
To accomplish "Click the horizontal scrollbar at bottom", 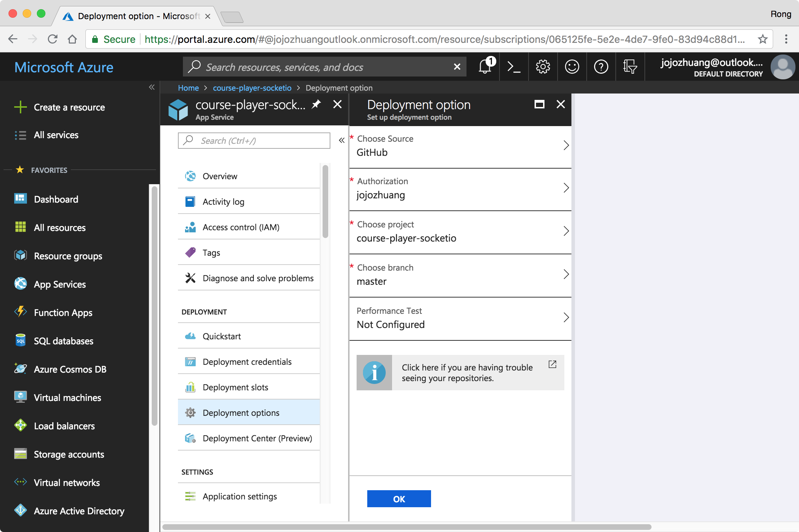I will point(407,527).
